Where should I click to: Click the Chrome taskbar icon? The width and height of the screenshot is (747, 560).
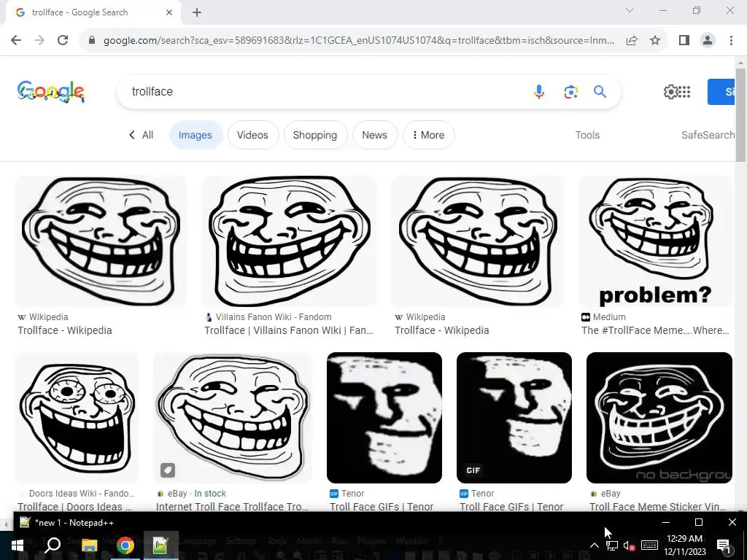pyautogui.click(x=125, y=545)
